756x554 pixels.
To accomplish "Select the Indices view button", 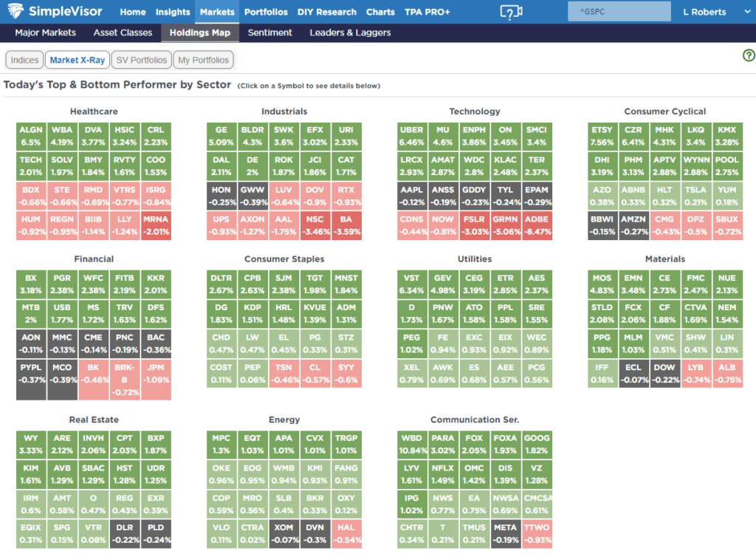I will click(x=24, y=60).
